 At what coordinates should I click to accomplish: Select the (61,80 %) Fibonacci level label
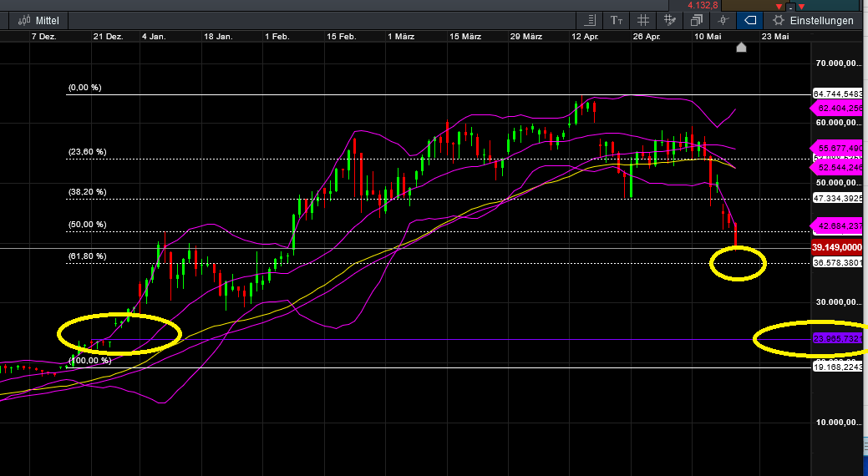click(x=88, y=256)
